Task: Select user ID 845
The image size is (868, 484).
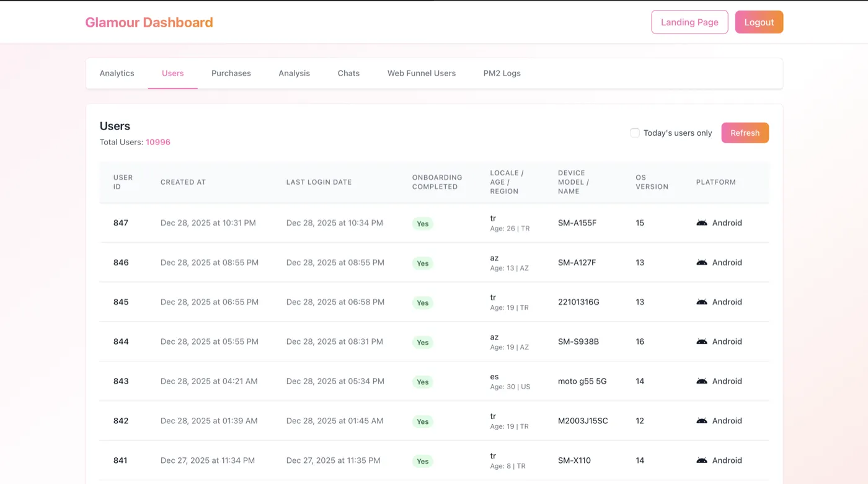Action: [x=121, y=302]
